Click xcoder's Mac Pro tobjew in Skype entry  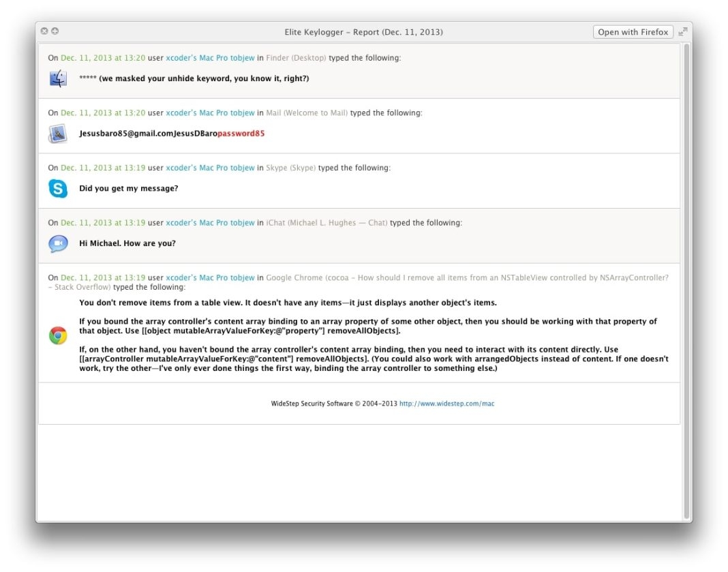[x=210, y=168]
